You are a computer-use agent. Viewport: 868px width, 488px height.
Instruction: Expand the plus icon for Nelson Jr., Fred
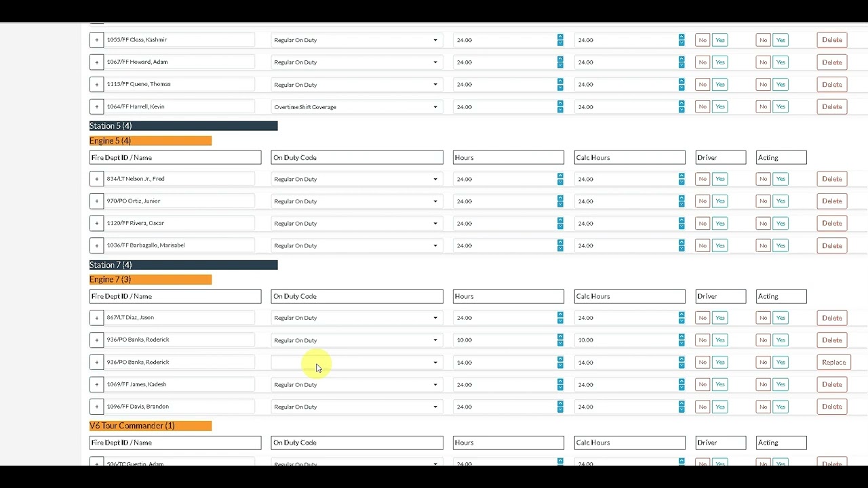[x=96, y=179]
